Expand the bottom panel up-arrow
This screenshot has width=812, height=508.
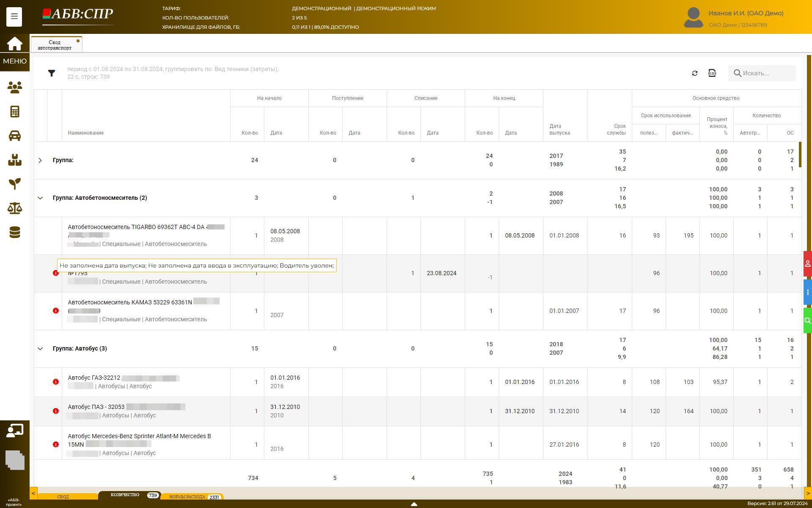point(414,504)
